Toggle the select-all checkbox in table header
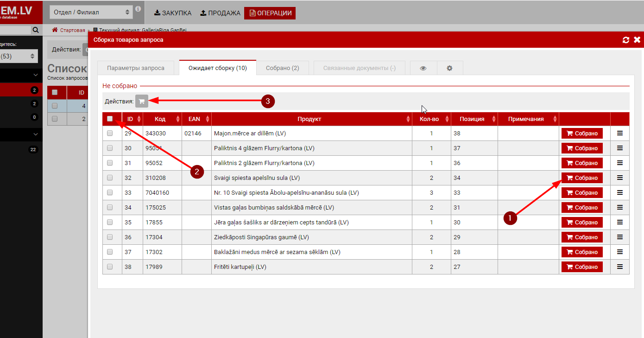This screenshot has height=338, width=644. [x=110, y=119]
